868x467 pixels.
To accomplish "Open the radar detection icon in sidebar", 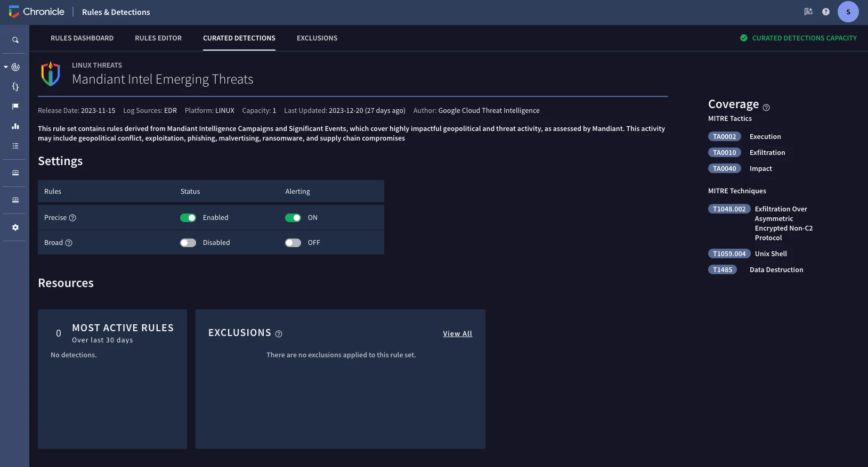I will click(15, 67).
